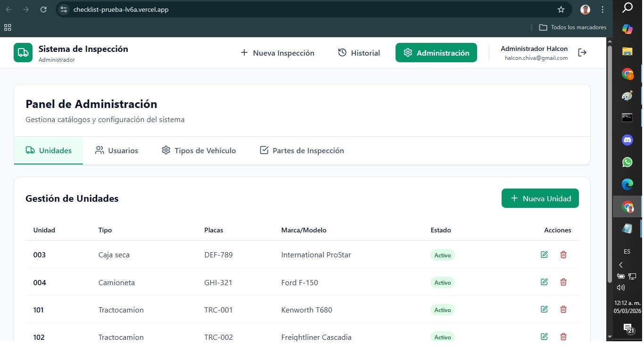Open the Historial section
This screenshot has height=362, width=644.
point(359,53)
